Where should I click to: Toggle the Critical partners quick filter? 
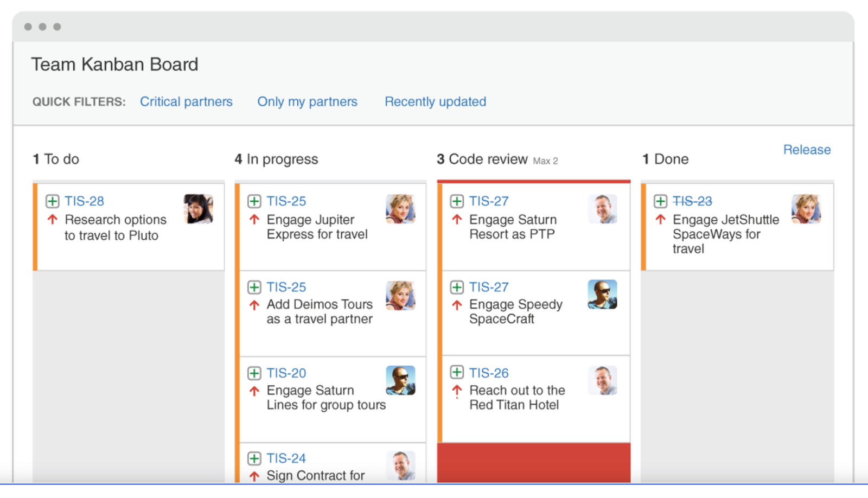click(x=186, y=101)
